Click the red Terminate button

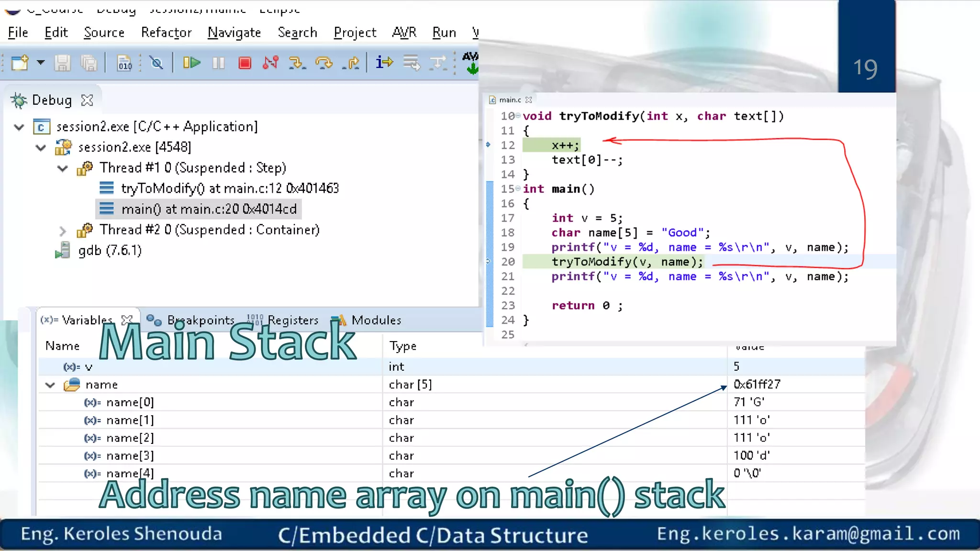[245, 63]
